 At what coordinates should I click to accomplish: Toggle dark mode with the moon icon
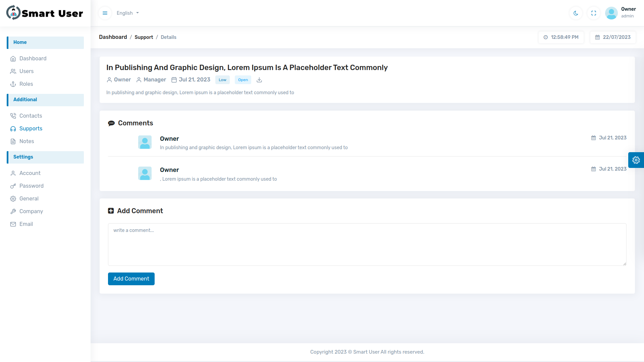[576, 13]
